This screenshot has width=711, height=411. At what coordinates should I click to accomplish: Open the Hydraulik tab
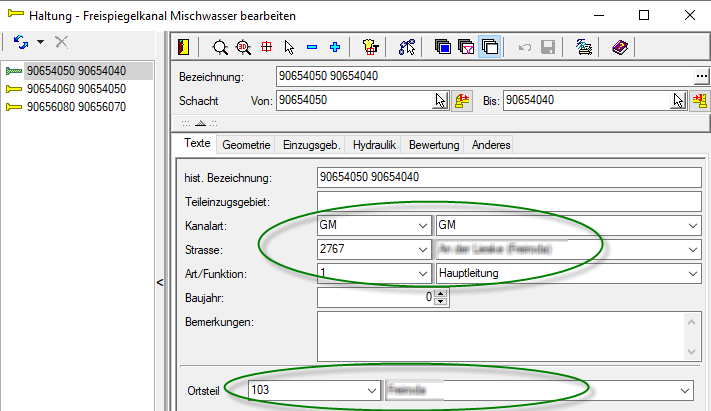coord(375,145)
